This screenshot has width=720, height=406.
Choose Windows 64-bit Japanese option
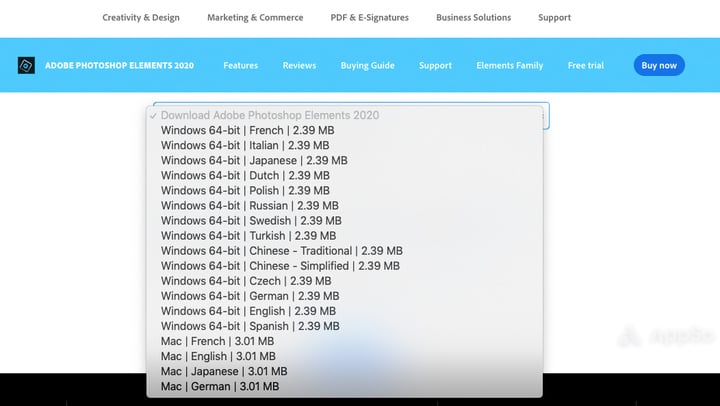point(344,160)
